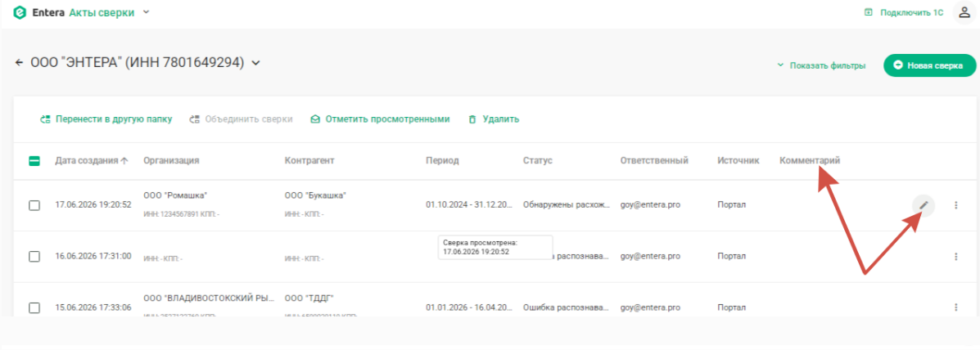Click the Период column header
This screenshot has width=980, height=350.
coord(442,160)
